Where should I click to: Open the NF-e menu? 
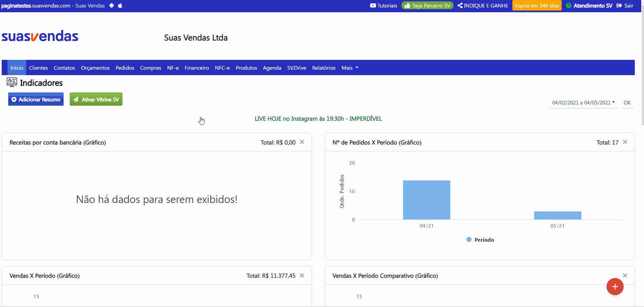coord(173,68)
